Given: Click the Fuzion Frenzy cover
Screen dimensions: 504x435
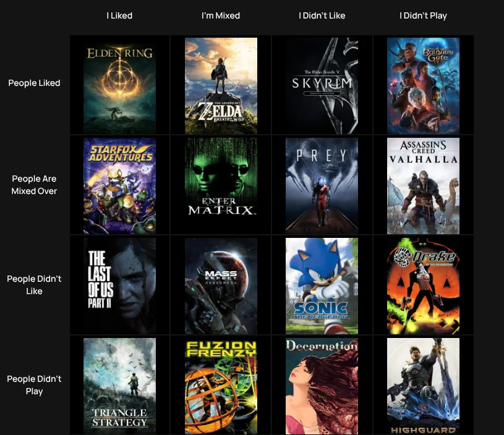Looking at the screenshot, I should 221,386.
